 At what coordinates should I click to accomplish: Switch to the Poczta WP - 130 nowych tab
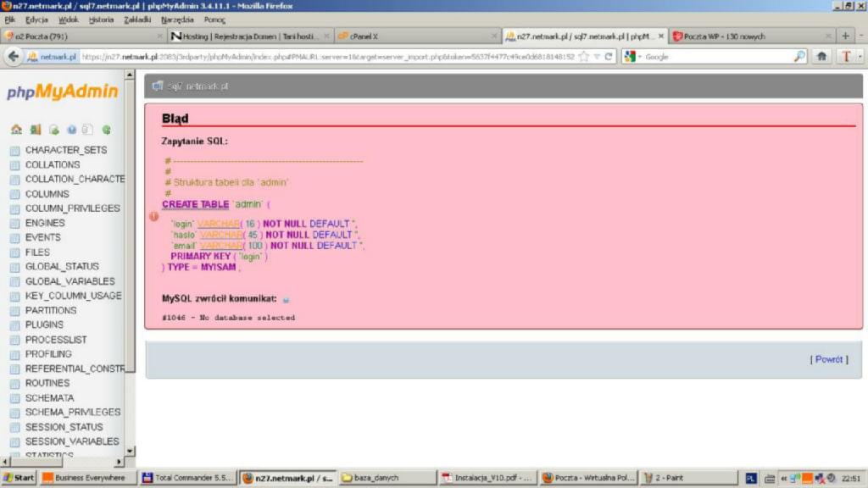pos(752,36)
